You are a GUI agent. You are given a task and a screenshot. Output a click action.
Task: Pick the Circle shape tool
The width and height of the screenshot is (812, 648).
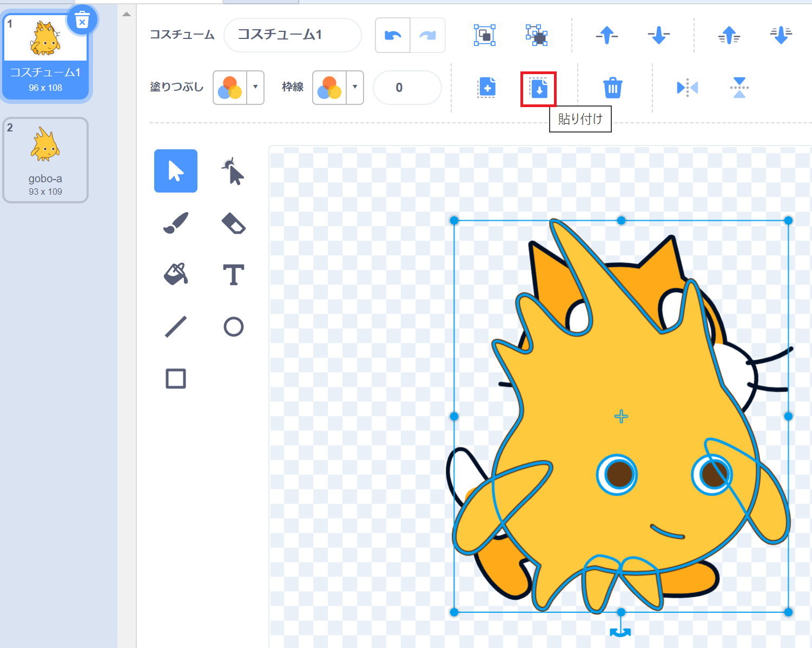232,326
